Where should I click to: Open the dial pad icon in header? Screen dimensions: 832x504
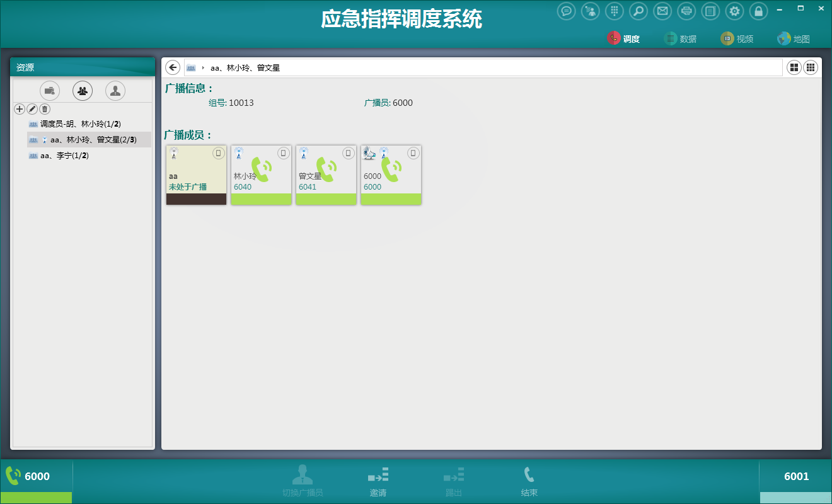point(614,11)
